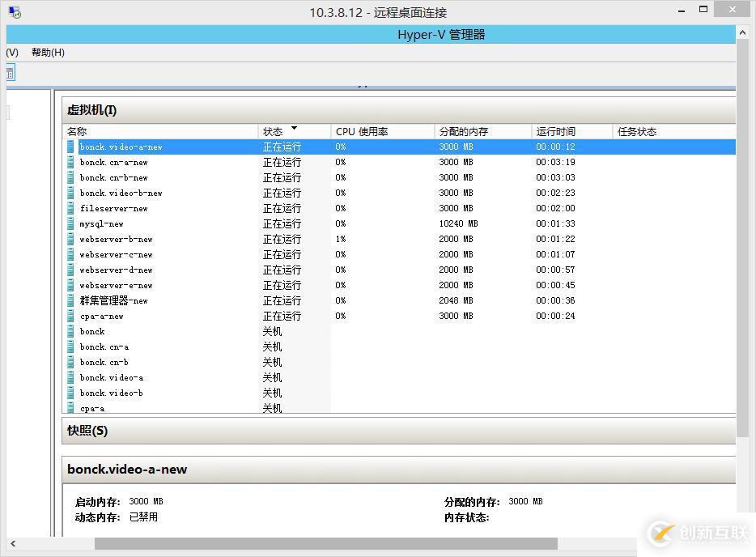
Task: Click the 10240 MB memory cell of mysql-new
Action: 458,223
